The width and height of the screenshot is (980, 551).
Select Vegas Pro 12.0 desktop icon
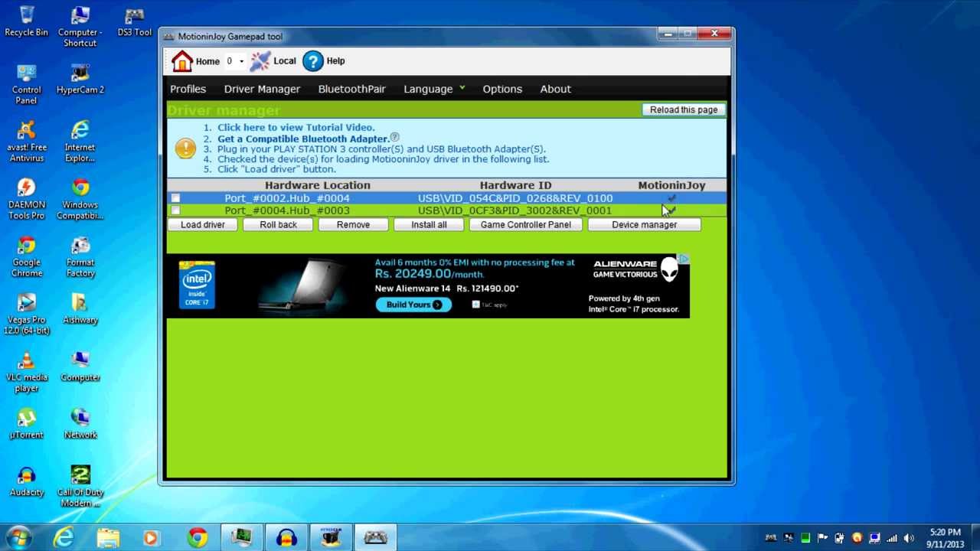26,314
